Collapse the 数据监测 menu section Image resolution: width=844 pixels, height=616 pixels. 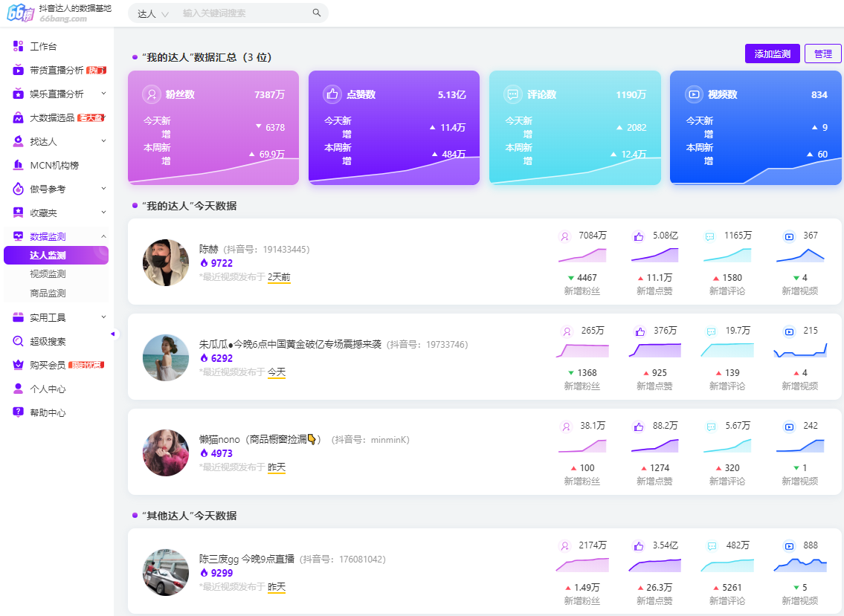(103, 236)
